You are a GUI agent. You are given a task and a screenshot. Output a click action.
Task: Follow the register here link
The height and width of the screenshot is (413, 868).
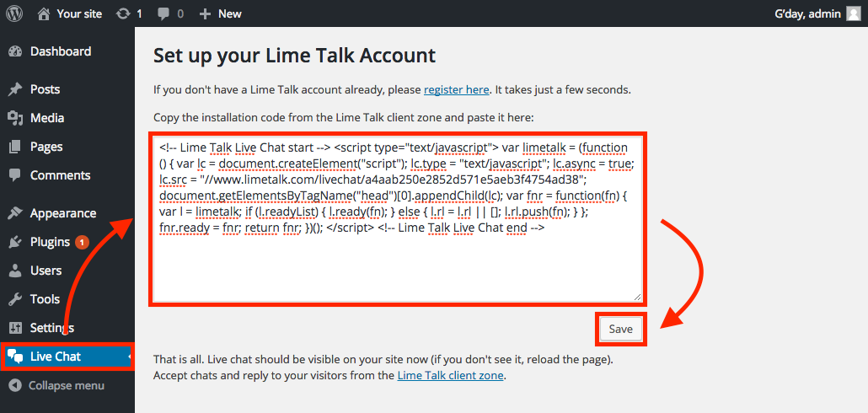(x=457, y=89)
